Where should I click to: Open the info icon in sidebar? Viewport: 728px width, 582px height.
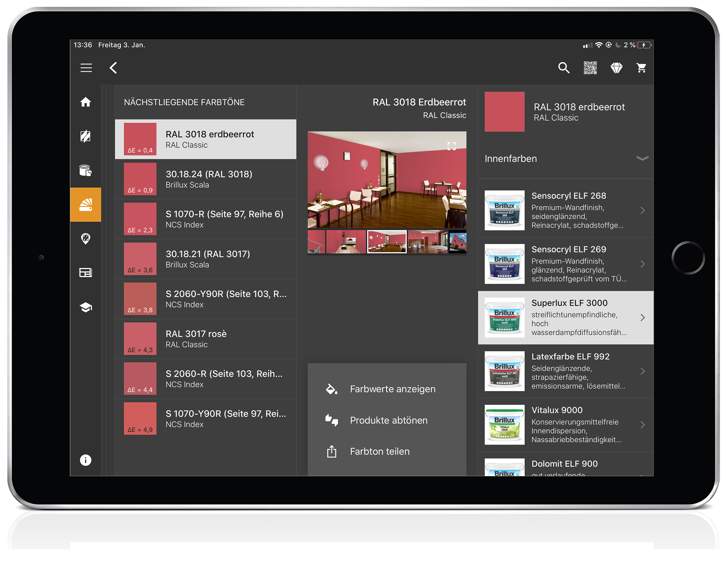pos(86,460)
